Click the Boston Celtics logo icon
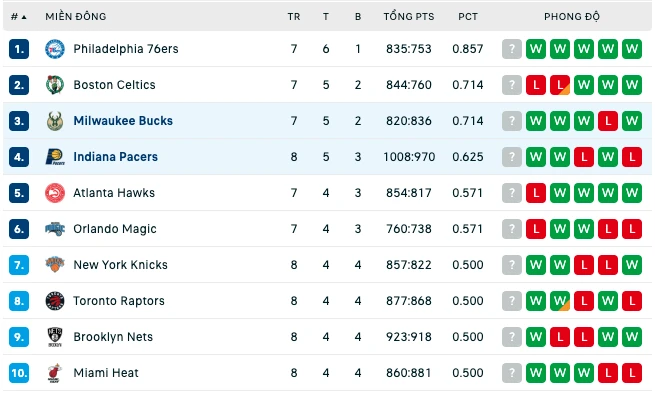The image size is (655, 394). (55, 85)
